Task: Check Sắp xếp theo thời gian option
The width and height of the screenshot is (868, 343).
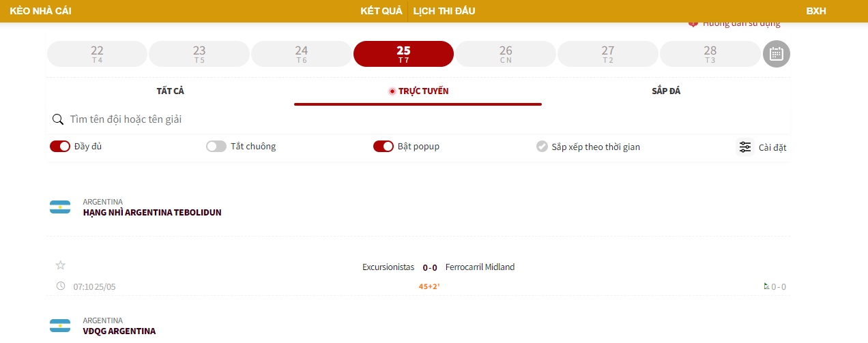Action: click(542, 147)
